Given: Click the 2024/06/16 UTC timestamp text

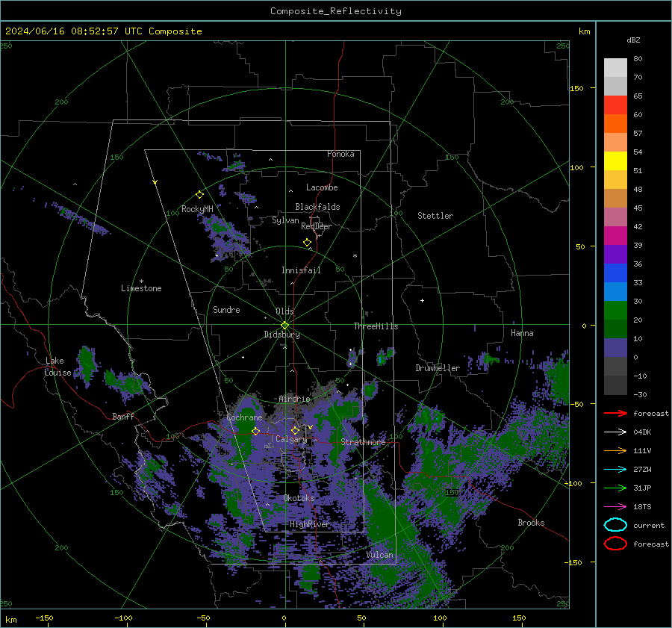Looking at the screenshot, I should (x=103, y=31).
